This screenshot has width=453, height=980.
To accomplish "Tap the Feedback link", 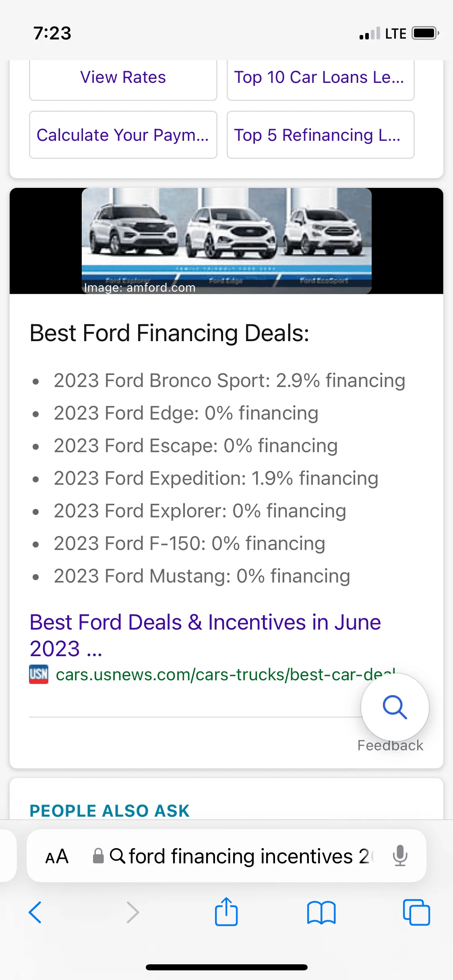I will click(390, 745).
